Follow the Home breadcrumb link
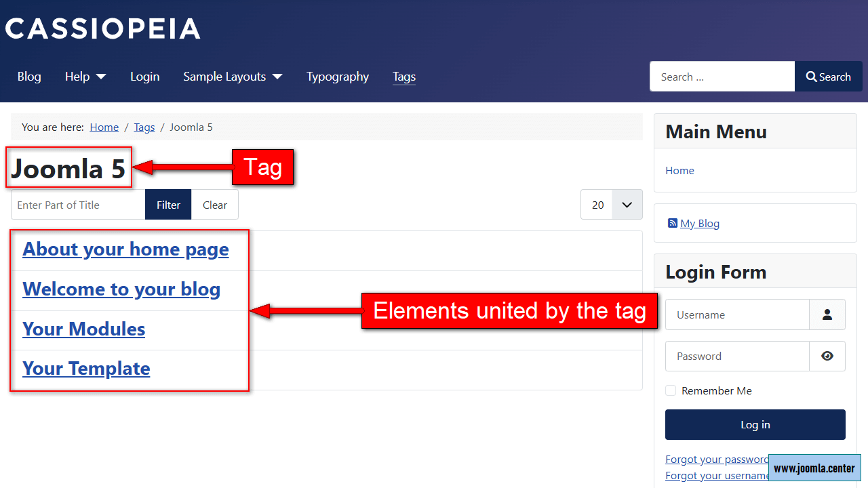 pyautogui.click(x=104, y=127)
